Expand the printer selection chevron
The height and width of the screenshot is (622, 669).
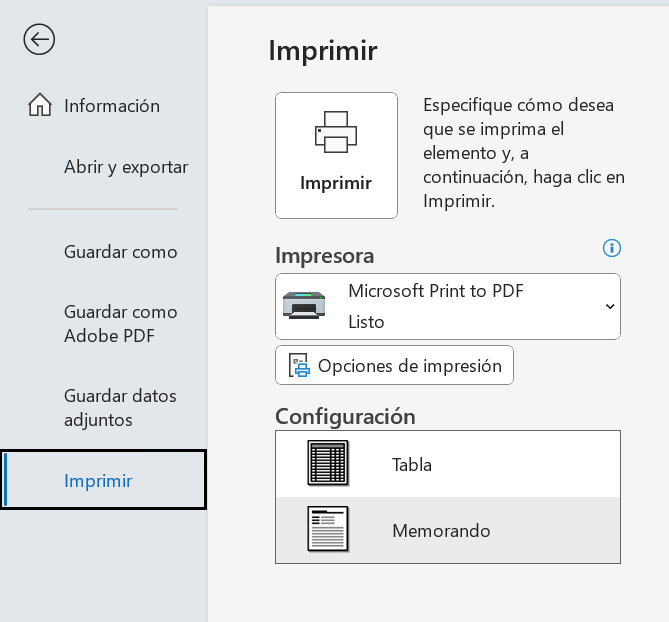tap(610, 306)
